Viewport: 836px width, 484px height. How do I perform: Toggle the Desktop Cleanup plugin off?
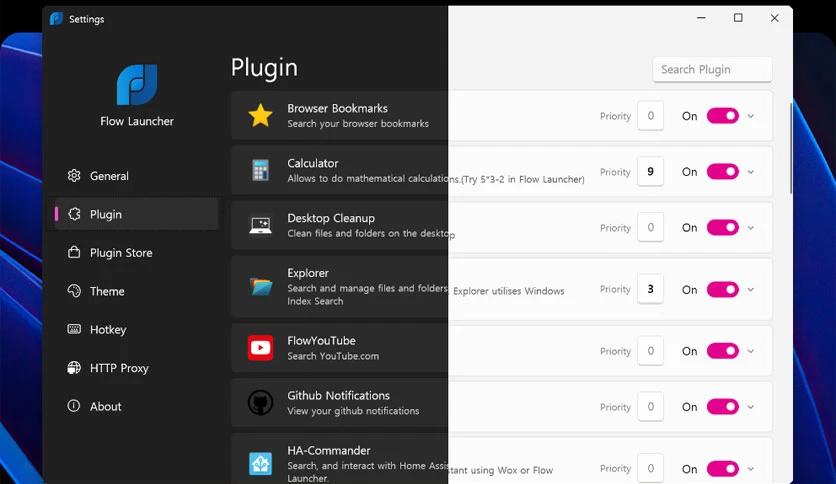pos(722,228)
